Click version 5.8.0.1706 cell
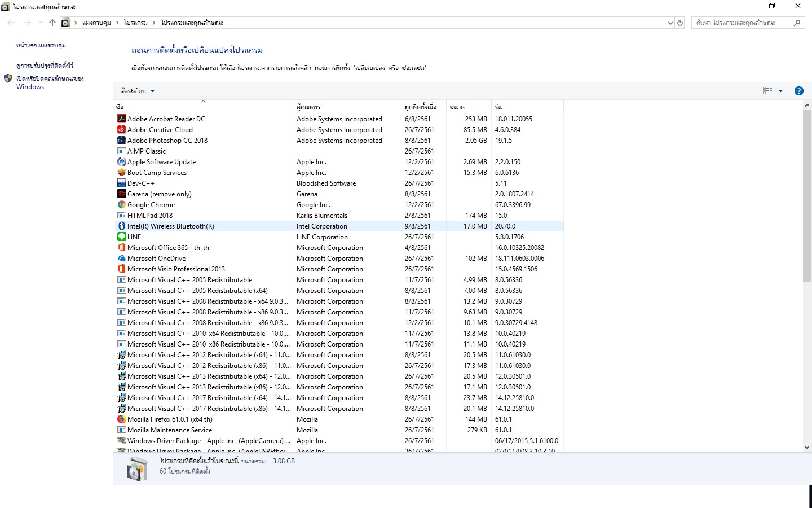 point(509,237)
